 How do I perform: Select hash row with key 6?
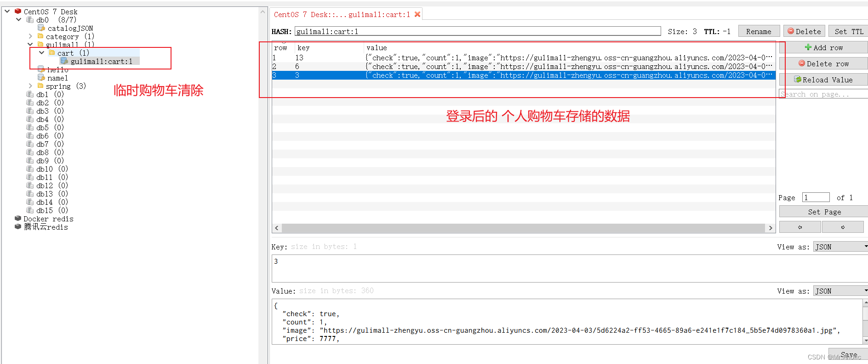pyautogui.click(x=524, y=66)
